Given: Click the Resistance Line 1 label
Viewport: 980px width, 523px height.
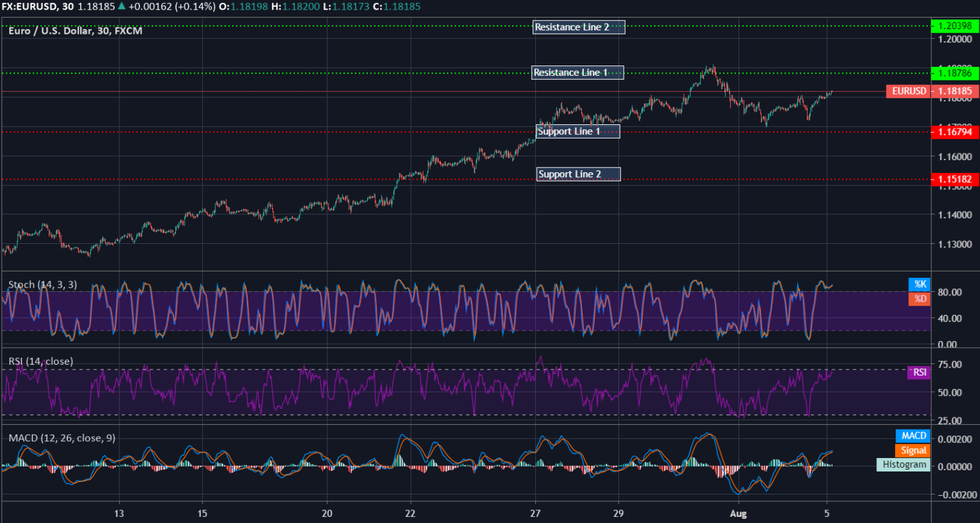Looking at the screenshot, I should tap(578, 73).
